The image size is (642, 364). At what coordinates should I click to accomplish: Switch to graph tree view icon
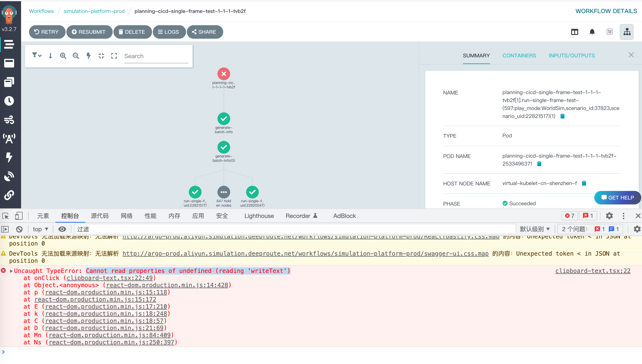click(627, 32)
